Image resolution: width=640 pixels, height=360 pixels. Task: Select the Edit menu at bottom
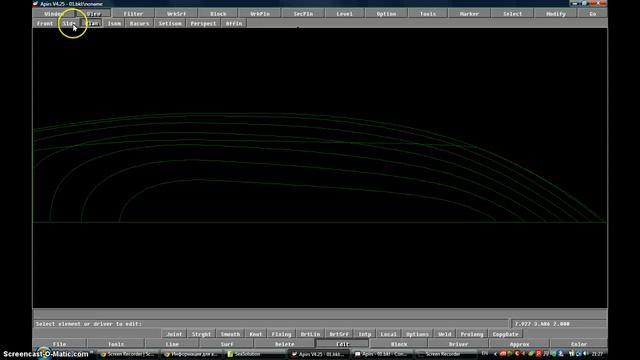342,344
